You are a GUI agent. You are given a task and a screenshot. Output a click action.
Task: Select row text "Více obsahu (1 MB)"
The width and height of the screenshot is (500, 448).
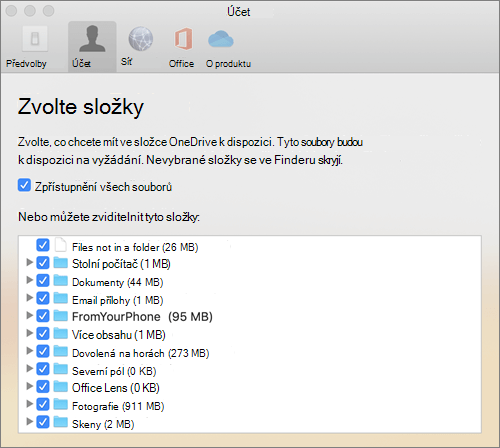pyautogui.click(x=119, y=335)
